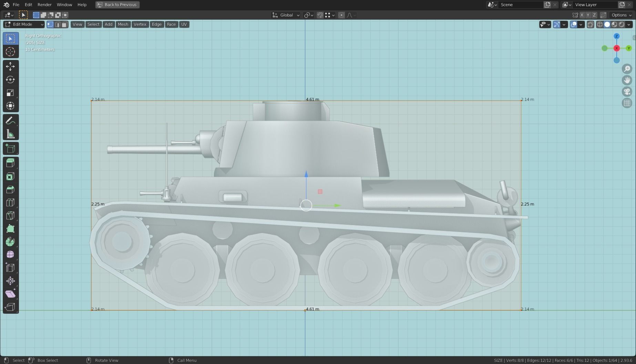Select the Extrude Region tool
This screenshot has height=364, width=636.
coord(10,163)
